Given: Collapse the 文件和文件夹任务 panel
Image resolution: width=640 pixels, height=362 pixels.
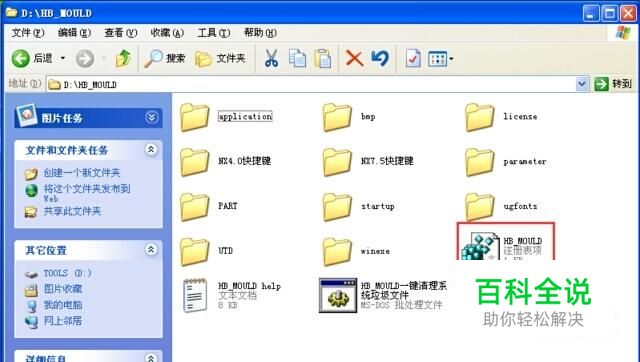Looking at the screenshot, I should [151, 149].
